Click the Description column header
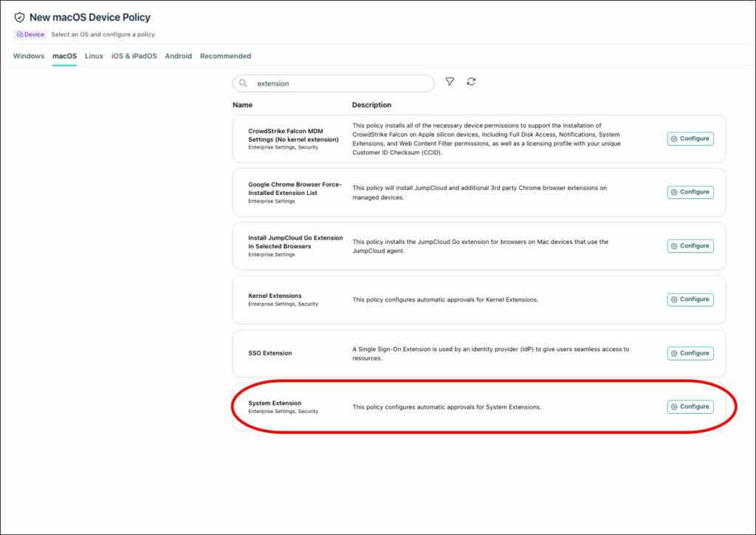 pos(371,105)
